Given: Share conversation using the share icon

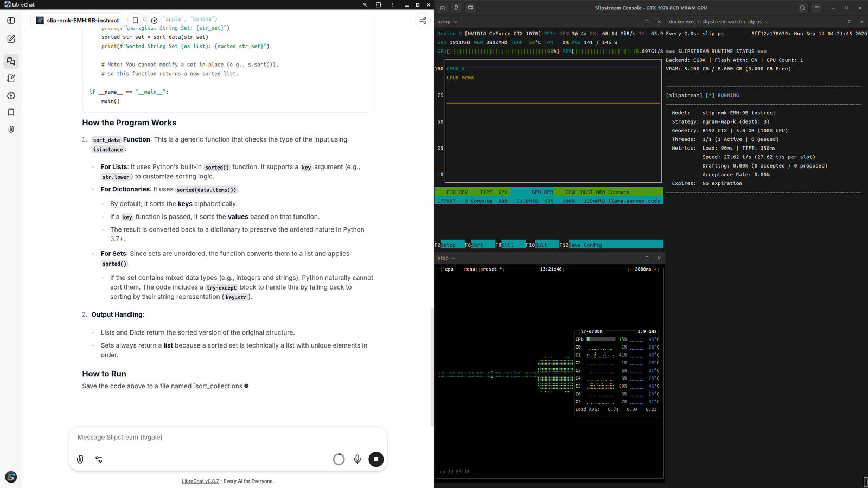Looking at the screenshot, I should tap(423, 21).
